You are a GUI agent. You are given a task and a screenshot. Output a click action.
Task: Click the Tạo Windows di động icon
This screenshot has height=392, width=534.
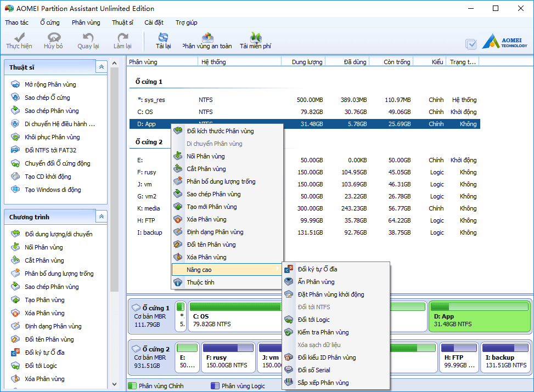15,189
